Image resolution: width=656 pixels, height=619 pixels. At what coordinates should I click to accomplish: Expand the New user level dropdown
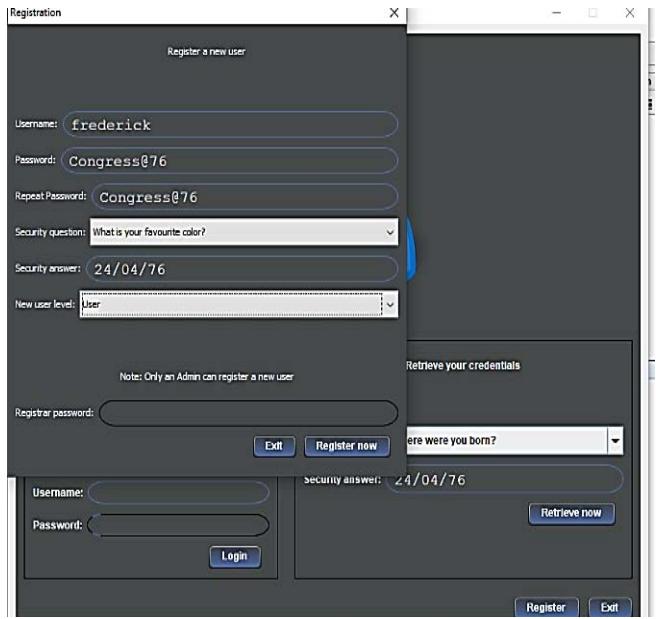(x=390, y=304)
